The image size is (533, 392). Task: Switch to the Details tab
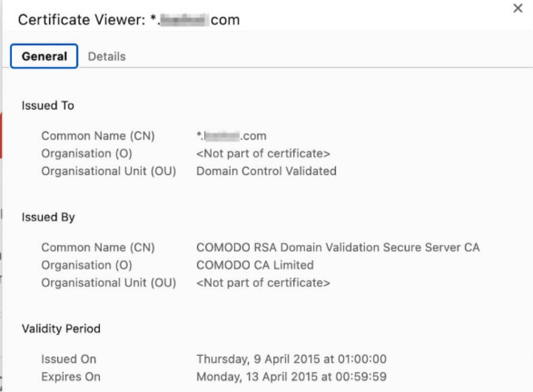[107, 57]
